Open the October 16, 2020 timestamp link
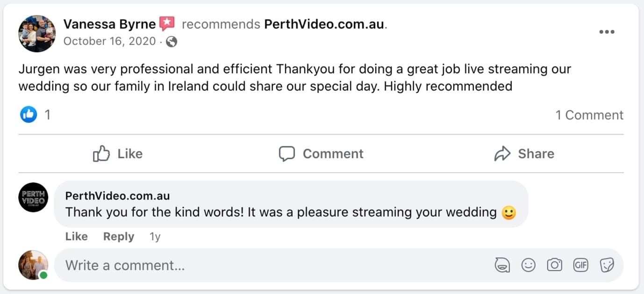 pyautogui.click(x=109, y=42)
